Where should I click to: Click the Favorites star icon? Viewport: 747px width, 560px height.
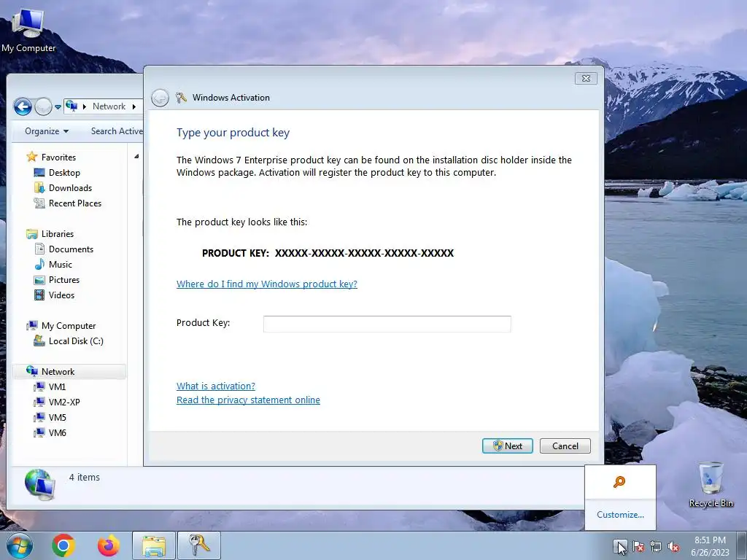pyautogui.click(x=31, y=157)
